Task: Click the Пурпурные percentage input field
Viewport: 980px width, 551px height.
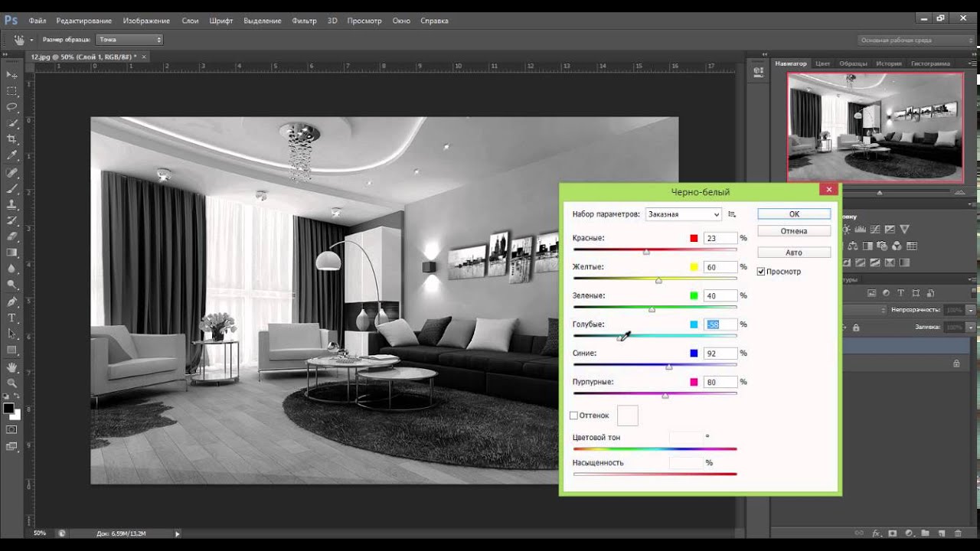Action: pyautogui.click(x=720, y=382)
